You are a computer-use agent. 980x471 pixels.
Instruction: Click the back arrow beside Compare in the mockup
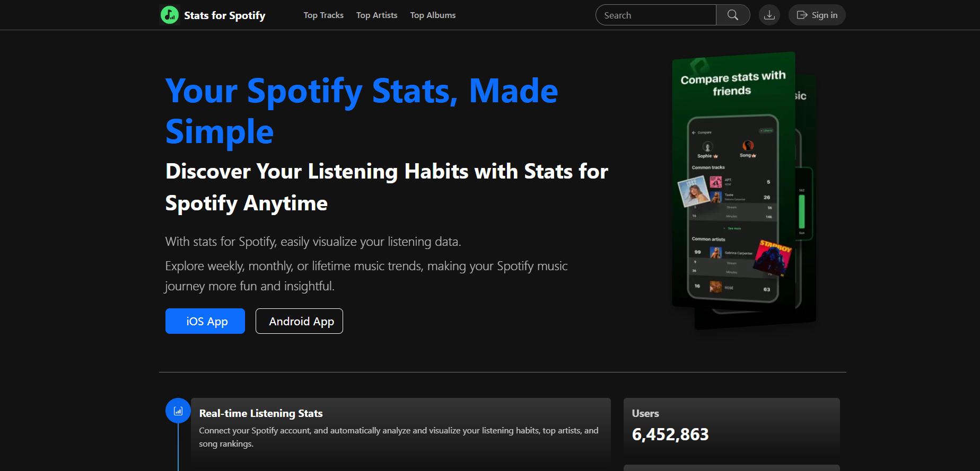[x=693, y=132]
